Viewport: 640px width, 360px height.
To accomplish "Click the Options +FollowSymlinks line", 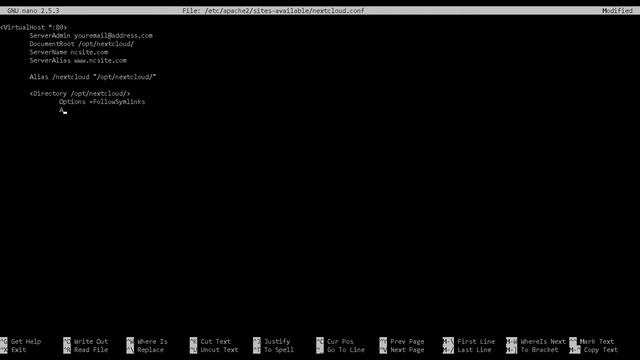I will coord(102,102).
